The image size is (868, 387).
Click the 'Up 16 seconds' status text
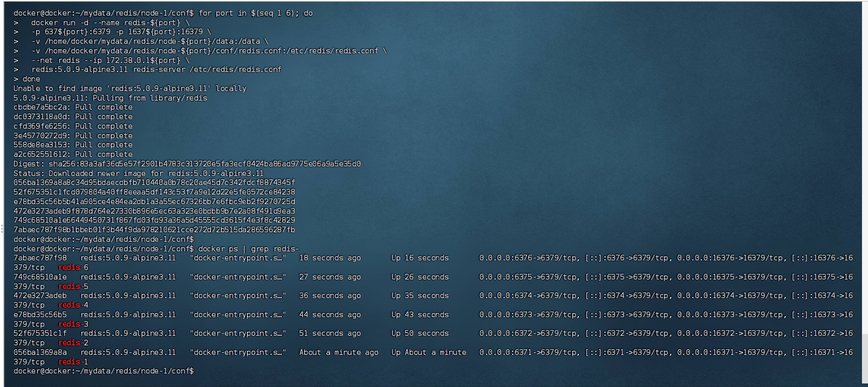tap(420, 258)
